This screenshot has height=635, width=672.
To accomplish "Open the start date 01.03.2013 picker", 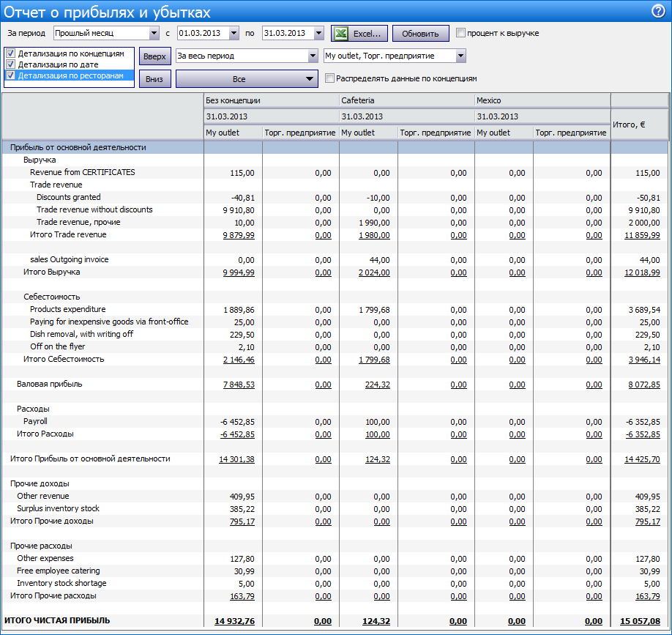I will point(234,34).
